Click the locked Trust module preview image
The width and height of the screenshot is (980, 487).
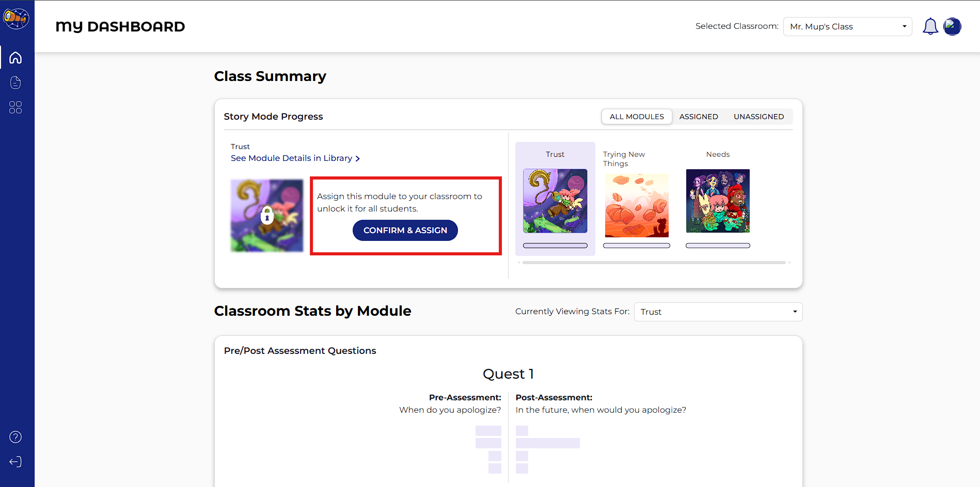pyautogui.click(x=267, y=216)
